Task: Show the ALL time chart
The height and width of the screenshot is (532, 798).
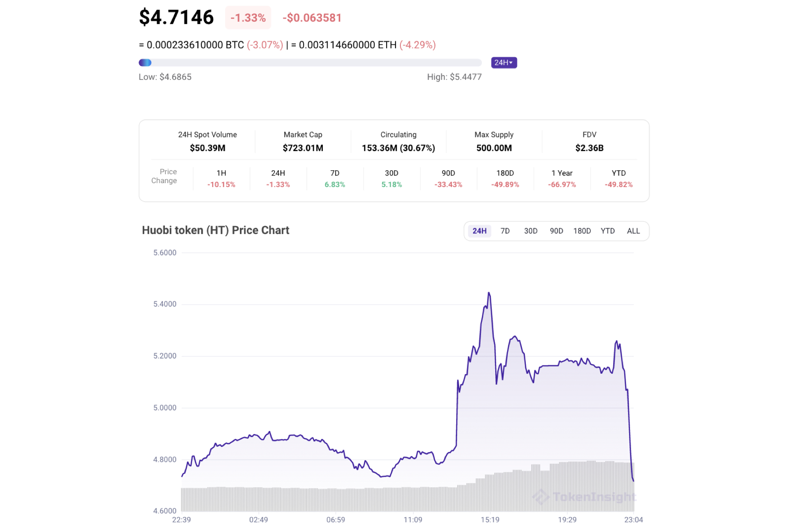Action: (633, 231)
